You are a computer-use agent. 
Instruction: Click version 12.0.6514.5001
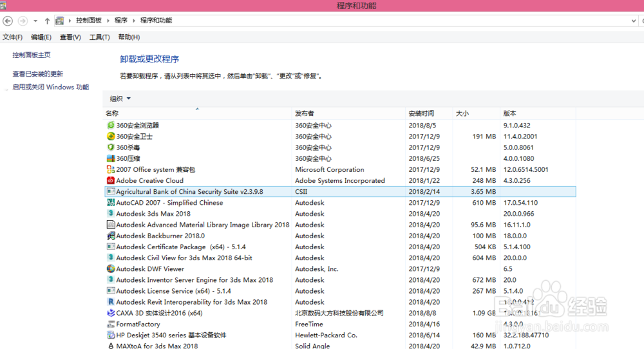pos(526,169)
